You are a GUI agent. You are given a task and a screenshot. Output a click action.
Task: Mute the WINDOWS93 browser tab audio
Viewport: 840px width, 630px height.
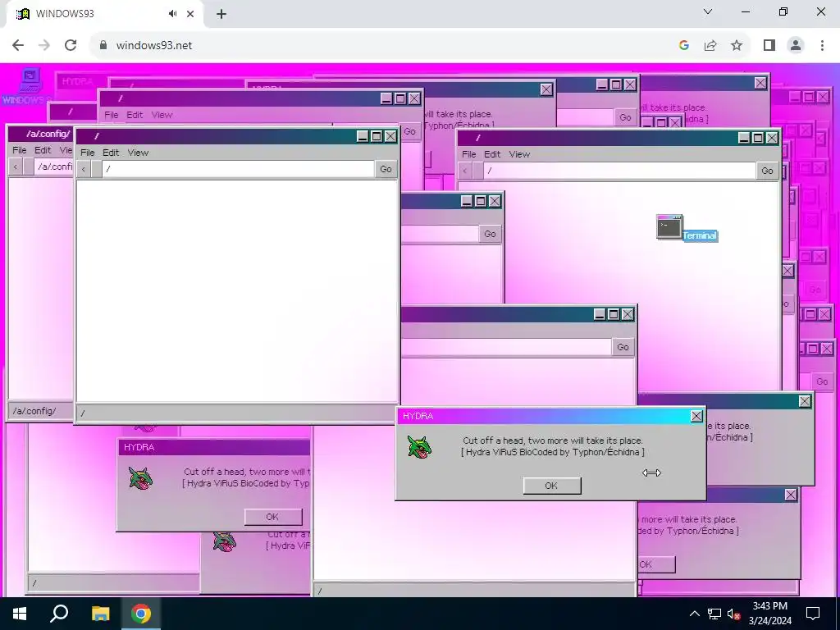pos(172,14)
